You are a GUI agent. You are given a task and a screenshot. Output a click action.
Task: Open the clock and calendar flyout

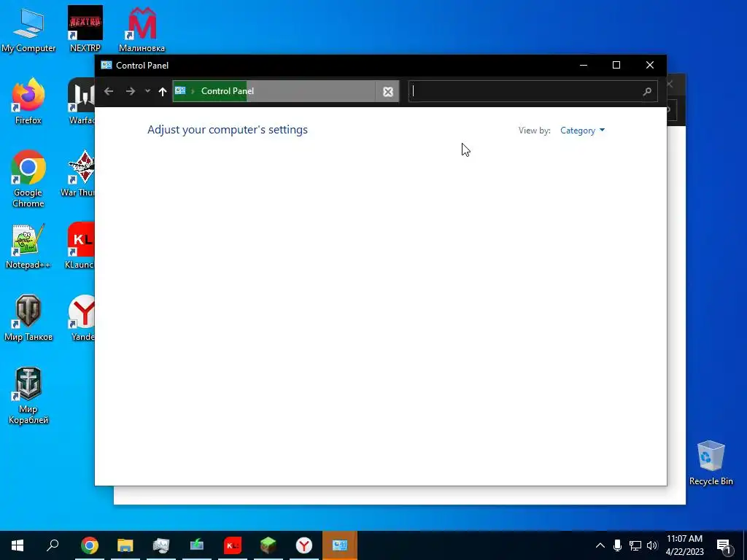[x=684, y=545]
